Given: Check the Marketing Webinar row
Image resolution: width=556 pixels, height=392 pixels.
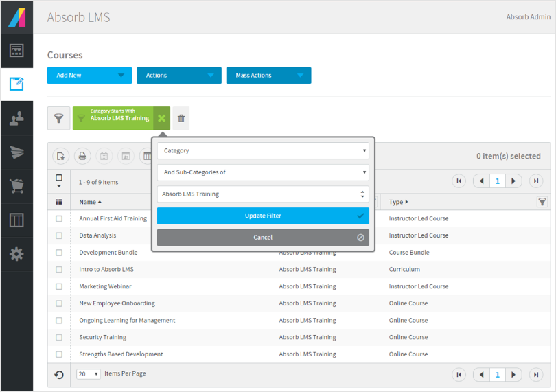Looking at the screenshot, I should click(x=59, y=286).
